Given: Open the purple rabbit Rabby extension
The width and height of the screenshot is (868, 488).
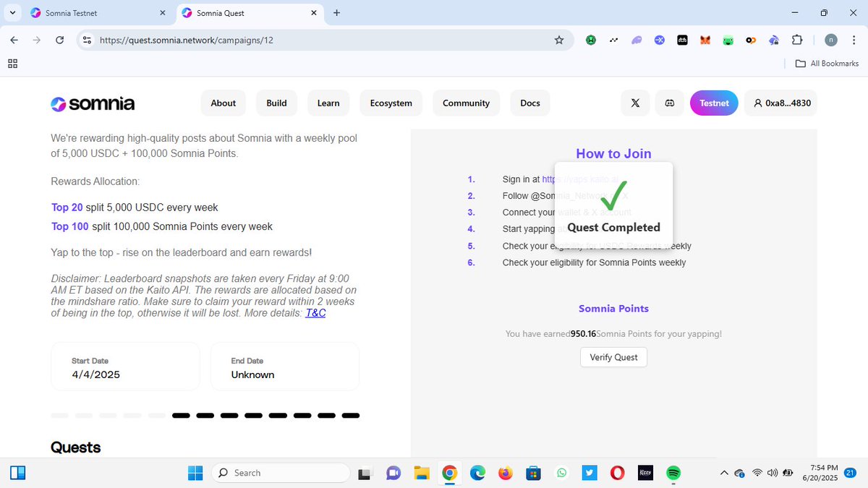Looking at the screenshot, I should click(x=774, y=40).
